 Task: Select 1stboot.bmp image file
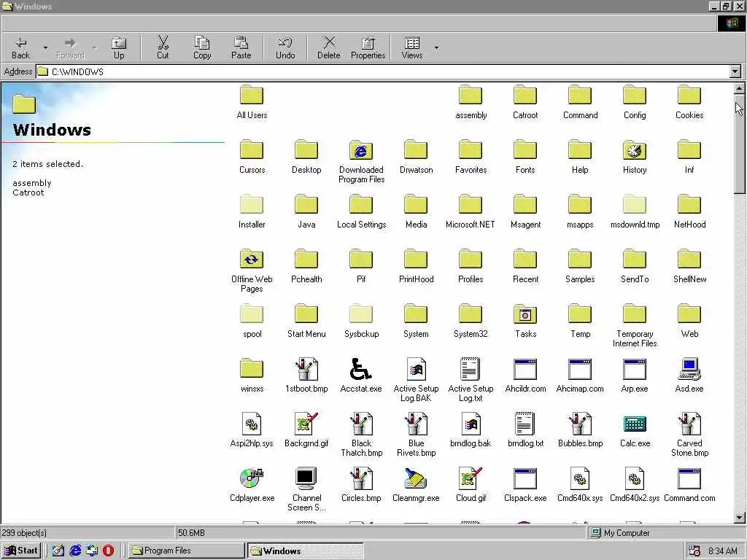click(x=306, y=376)
